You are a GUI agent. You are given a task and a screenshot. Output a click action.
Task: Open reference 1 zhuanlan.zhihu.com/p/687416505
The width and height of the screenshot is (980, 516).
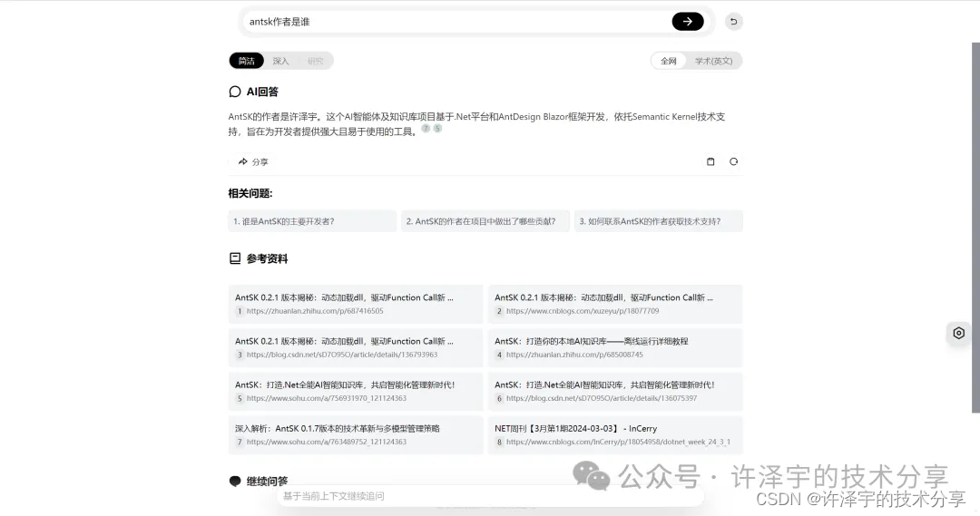point(356,304)
